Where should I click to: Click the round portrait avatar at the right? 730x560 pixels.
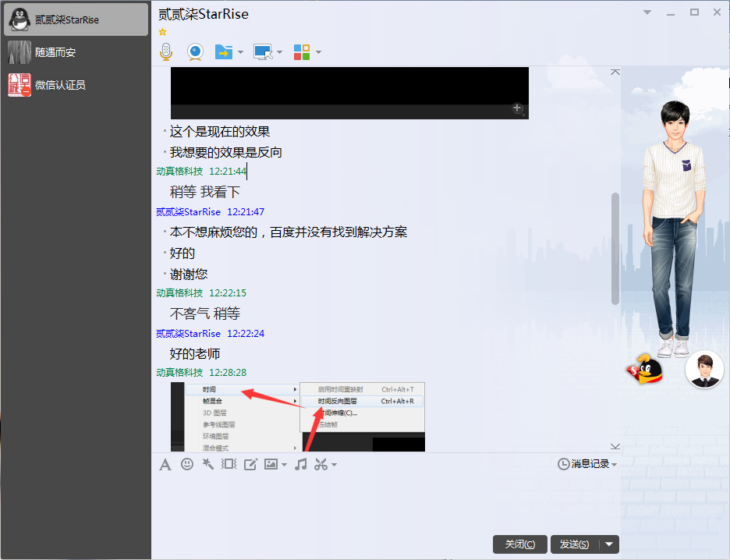(x=704, y=370)
